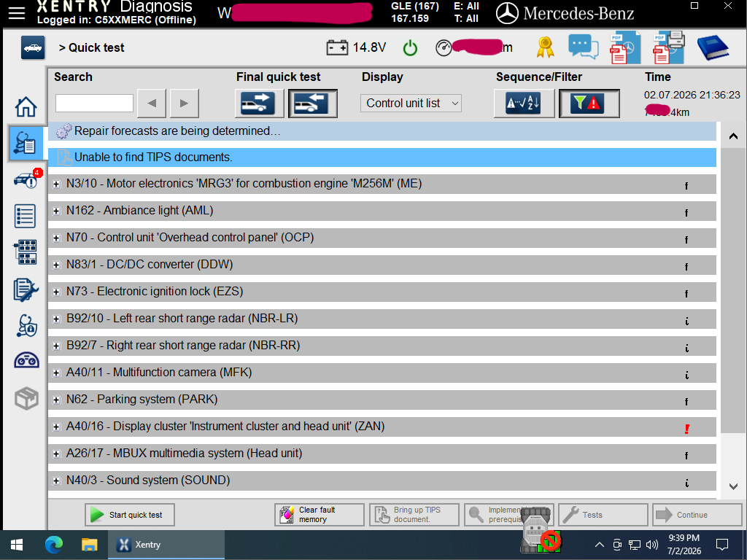Open File Explorer from taskbar
Image resolution: width=747 pixels, height=560 pixels.
[89, 545]
